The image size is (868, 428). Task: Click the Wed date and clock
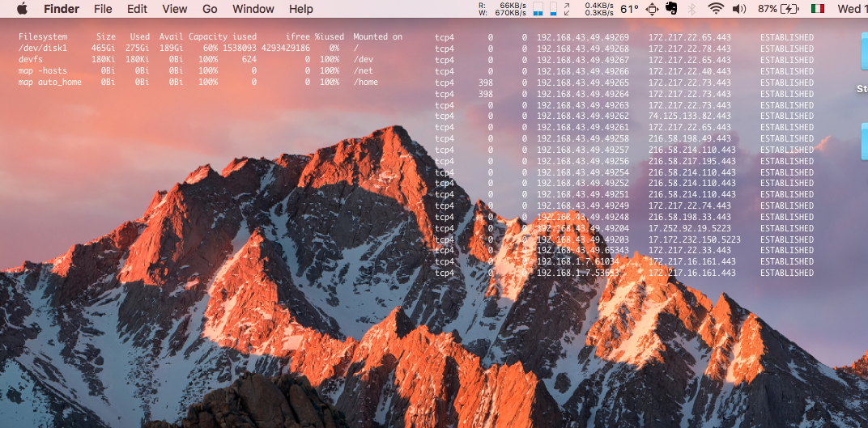(x=853, y=9)
